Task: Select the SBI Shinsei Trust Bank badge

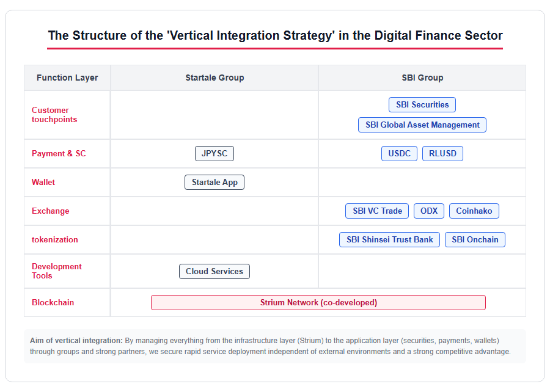Action: click(389, 239)
